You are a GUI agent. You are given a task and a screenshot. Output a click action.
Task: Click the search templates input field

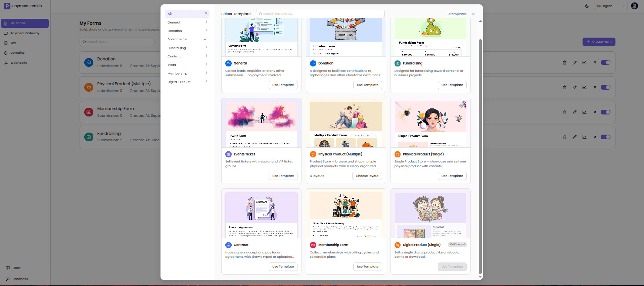coord(320,14)
